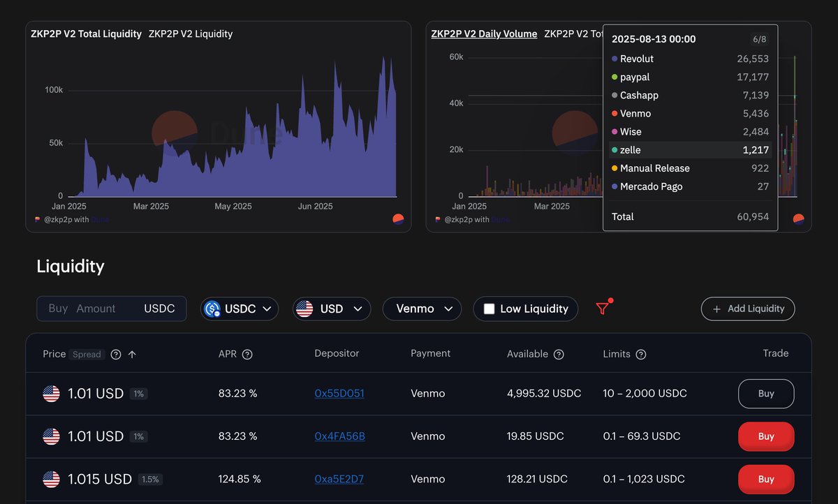Screen dimensions: 838x504
Task: Click the info icon next to Available
Action: [x=559, y=355]
